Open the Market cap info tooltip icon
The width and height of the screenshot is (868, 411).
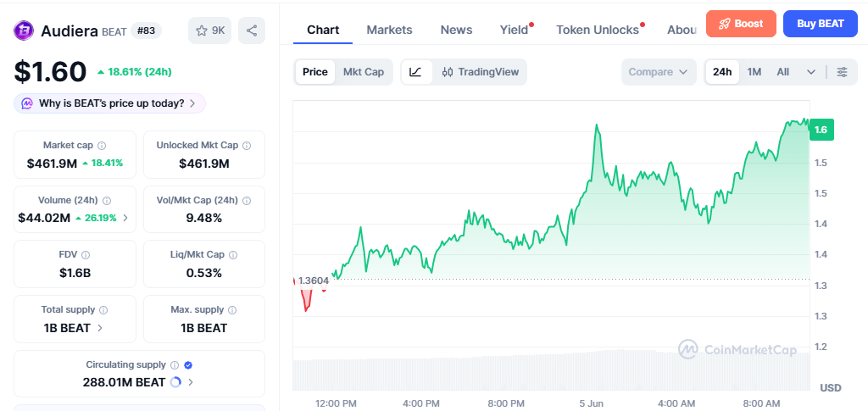[x=102, y=146]
